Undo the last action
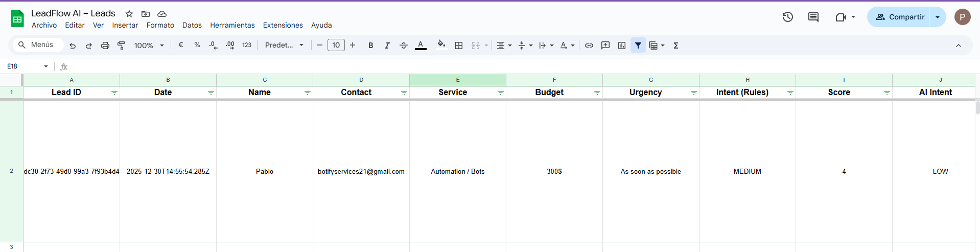 pos(73,45)
